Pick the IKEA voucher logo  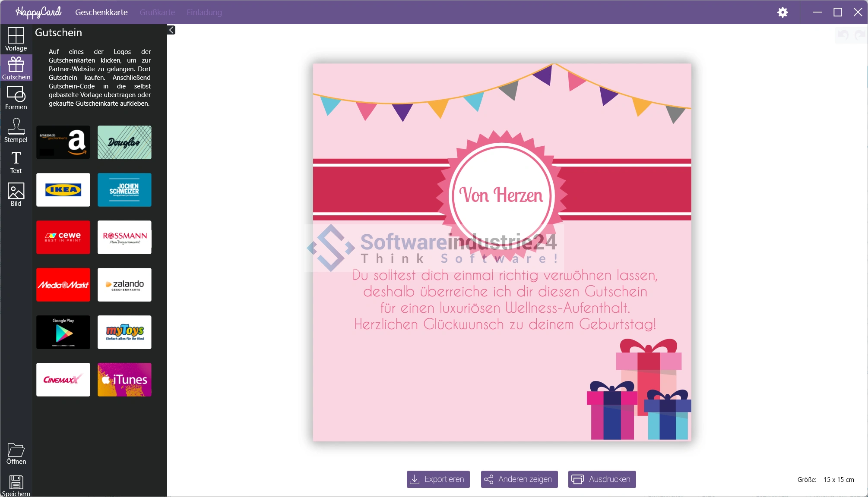(x=63, y=190)
